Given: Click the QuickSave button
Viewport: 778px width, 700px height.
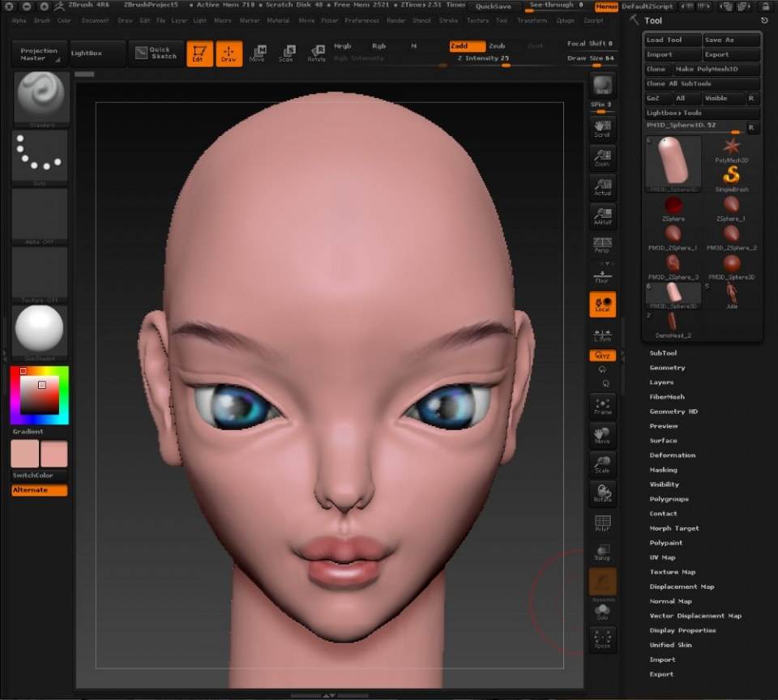Looking at the screenshot, I should coord(494,6).
